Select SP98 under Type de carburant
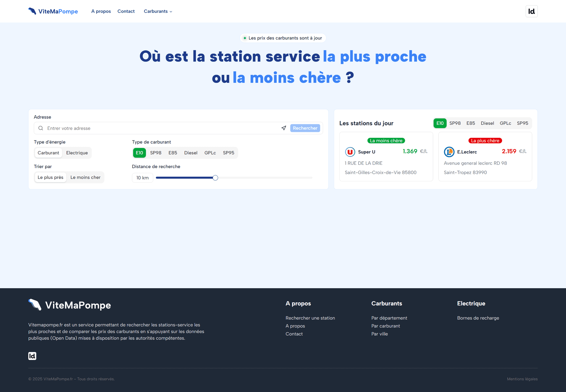The image size is (566, 392). click(x=156, y=153)
